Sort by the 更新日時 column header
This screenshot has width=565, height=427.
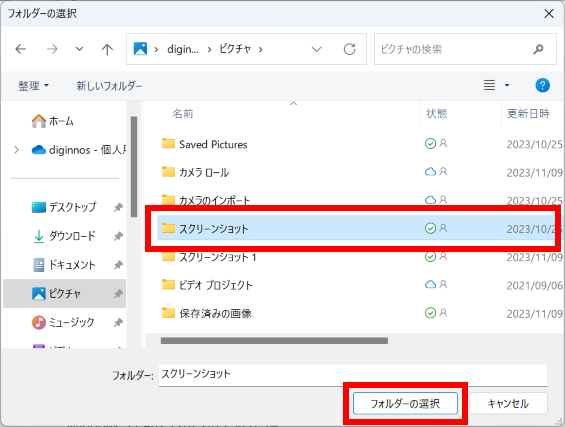coord(528,114)
